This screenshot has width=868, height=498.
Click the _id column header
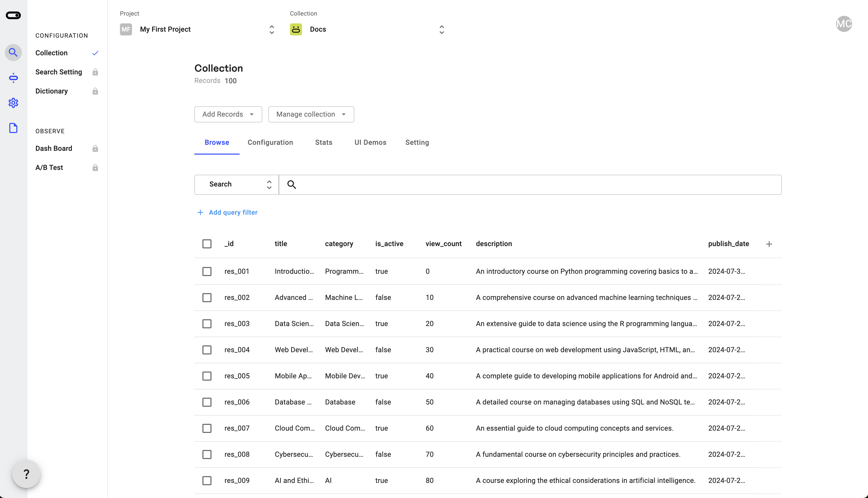pyautogui.click(x=229, y=244)
